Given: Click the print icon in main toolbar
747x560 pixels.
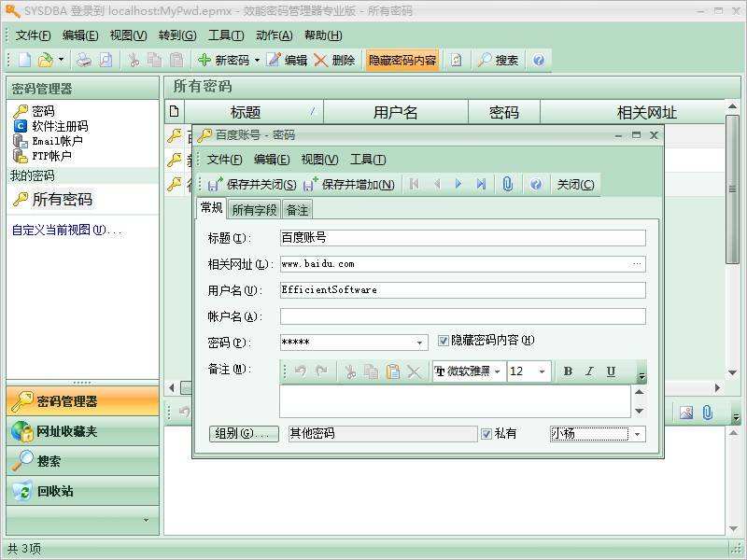Looking at the screenshot, I should tap(84, 60).
